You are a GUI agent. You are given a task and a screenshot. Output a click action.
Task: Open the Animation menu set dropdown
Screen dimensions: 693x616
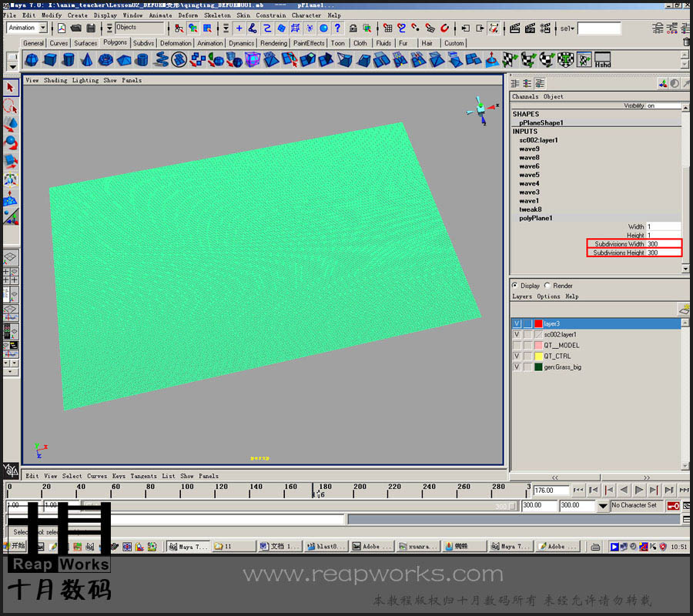coord(43,28)
